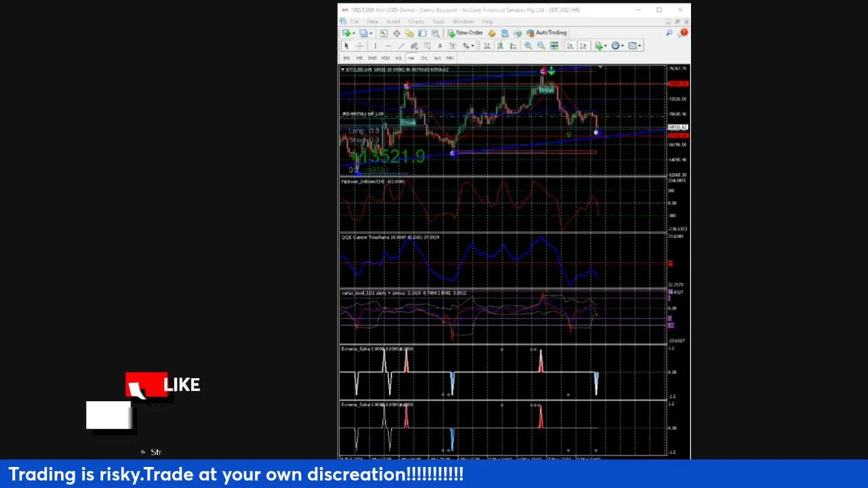868x488 pixels.
Task: Toggle Chart Shift from right border
Action: [583, 45]
